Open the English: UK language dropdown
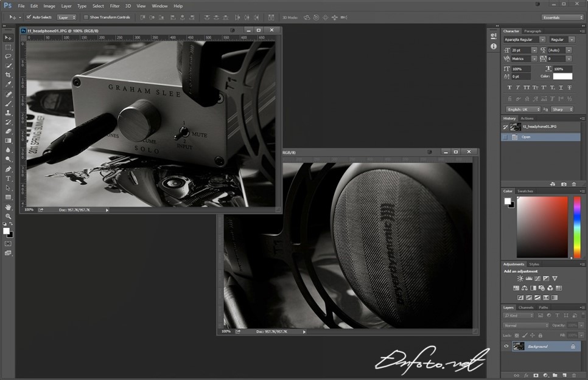The height and width of the screenshot is (380, 588). [523, 109]
